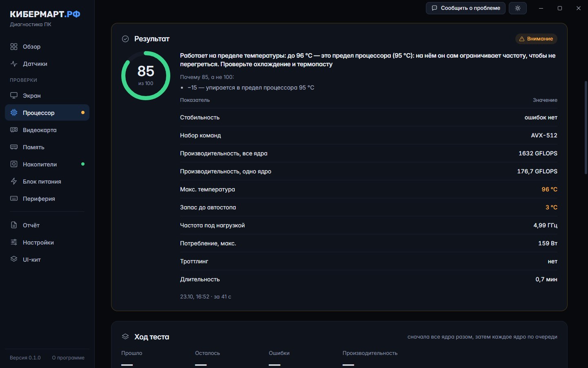Select the Видеокарта GPU icon
The image size is (588, 368).
pyautogui.click(x=14, y=130)
